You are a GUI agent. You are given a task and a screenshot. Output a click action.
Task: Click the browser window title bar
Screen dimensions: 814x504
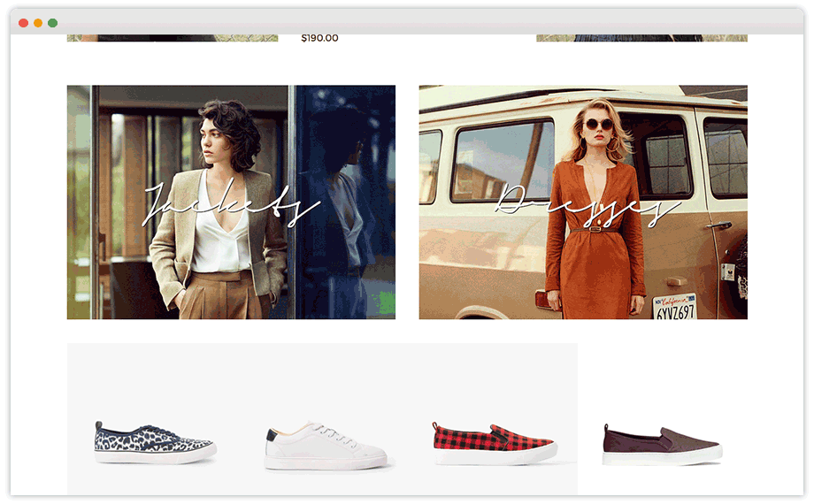pos(407,23)
